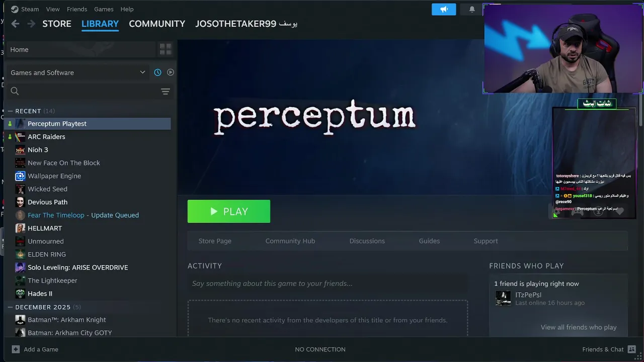Click the activity 'Say something' field
Screen dimensions: 644x362
pos(328,284)
